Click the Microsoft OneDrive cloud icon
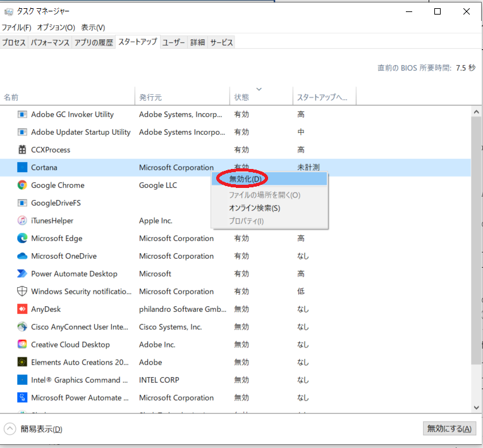Image resolution: width=483 pixels, height=448 pixels. click(x=22, y=256)
